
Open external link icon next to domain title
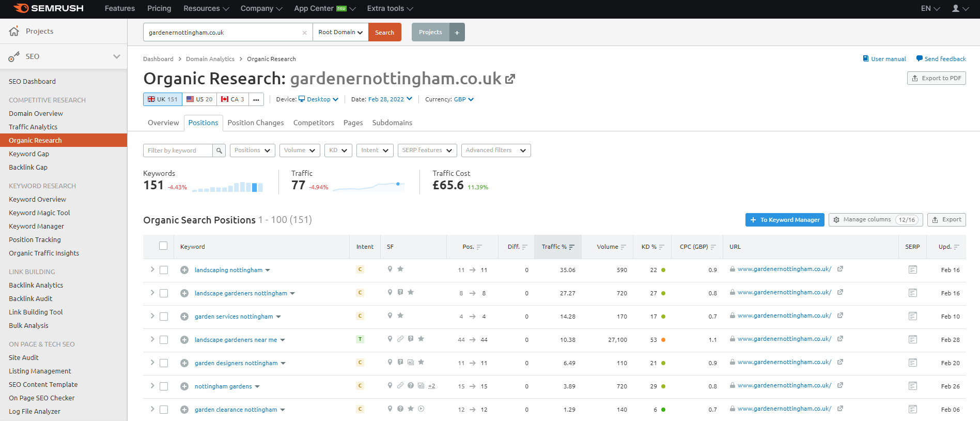tap(510, 79)
